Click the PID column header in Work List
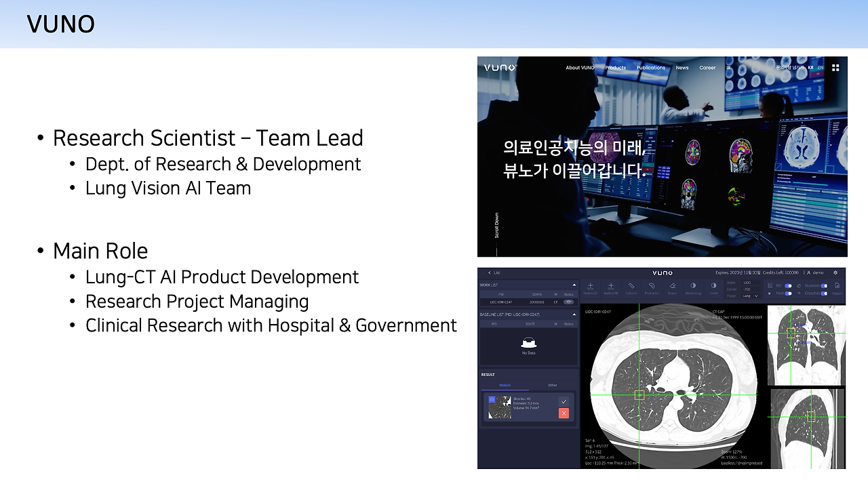The width and height of the screenshot is (868, 488). coord(502,294)
